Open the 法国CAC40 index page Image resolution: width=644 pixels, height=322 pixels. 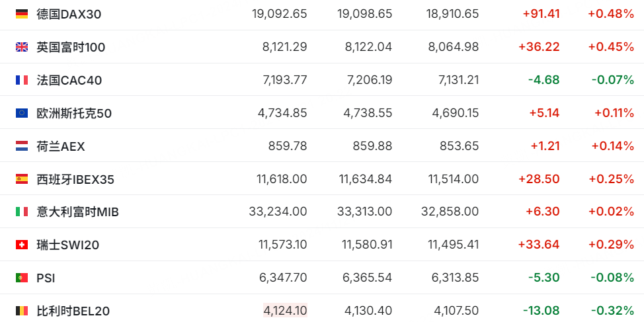pos(69,80)
